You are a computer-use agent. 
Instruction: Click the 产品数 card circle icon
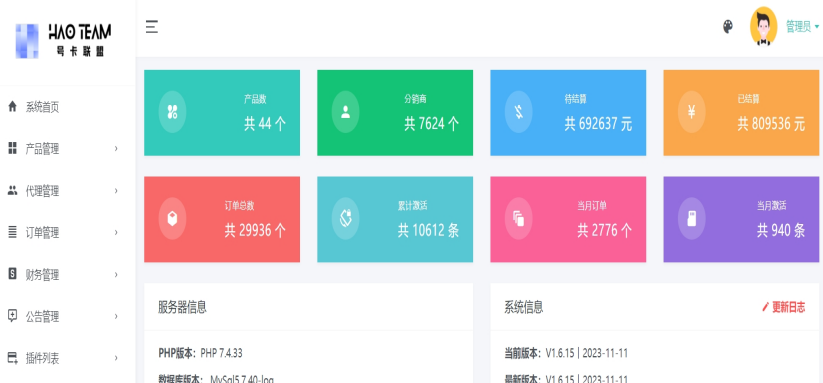pos(172,112)
